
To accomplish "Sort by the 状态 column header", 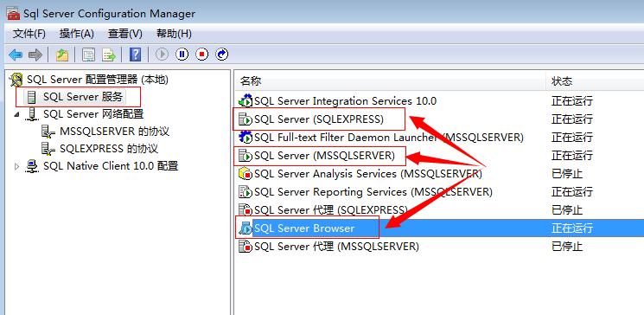I will click(562, 81).
